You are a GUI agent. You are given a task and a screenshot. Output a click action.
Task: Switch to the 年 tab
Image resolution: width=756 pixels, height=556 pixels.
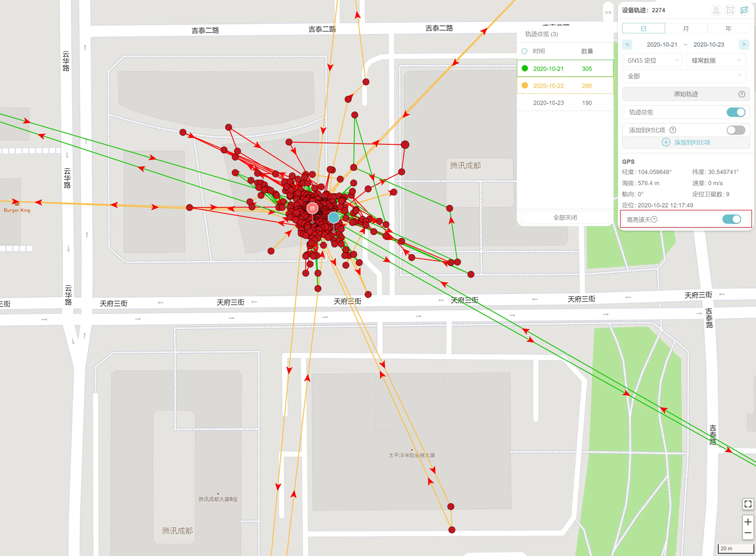[x=728, y=28]
